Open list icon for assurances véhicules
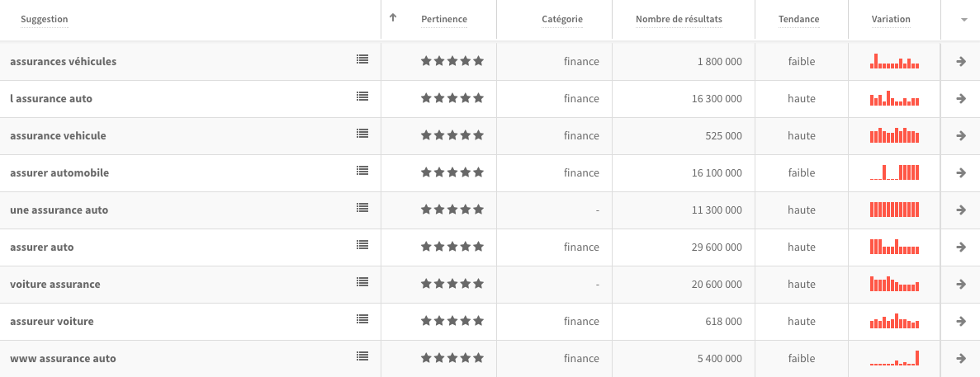 coord(362,59)
